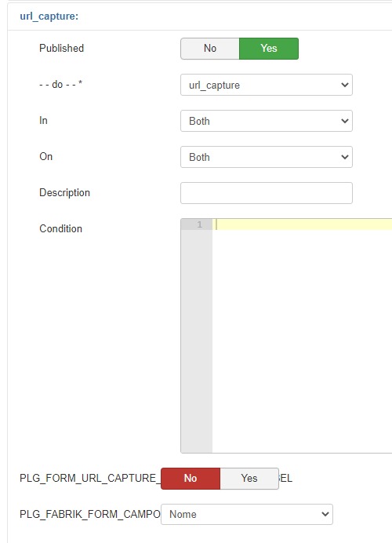Viewport: 392px width, 543px height.
Task: Select Yes on PLG_FORM_URL_CAPTURE toggle
Action: [x=249, y=479]
